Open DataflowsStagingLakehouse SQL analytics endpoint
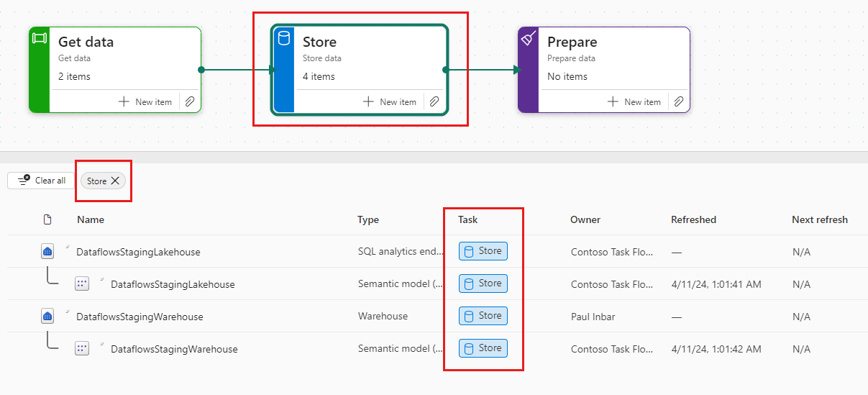This screenshot has height=395, width=868. (x=138, y=252)
